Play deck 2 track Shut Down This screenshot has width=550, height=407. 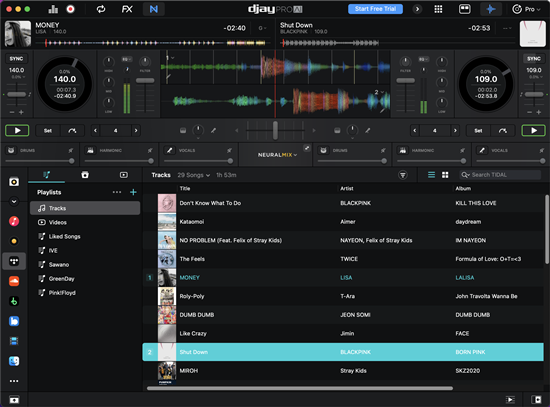[534, 131]
